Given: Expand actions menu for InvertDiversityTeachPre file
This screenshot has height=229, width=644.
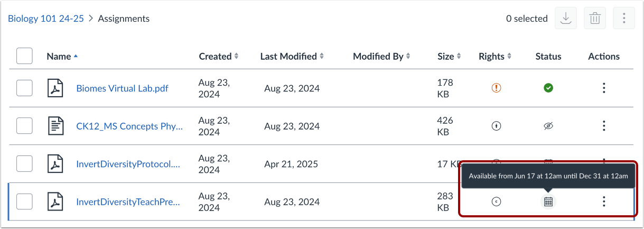Looking at the screenshot, I should 604,201.
